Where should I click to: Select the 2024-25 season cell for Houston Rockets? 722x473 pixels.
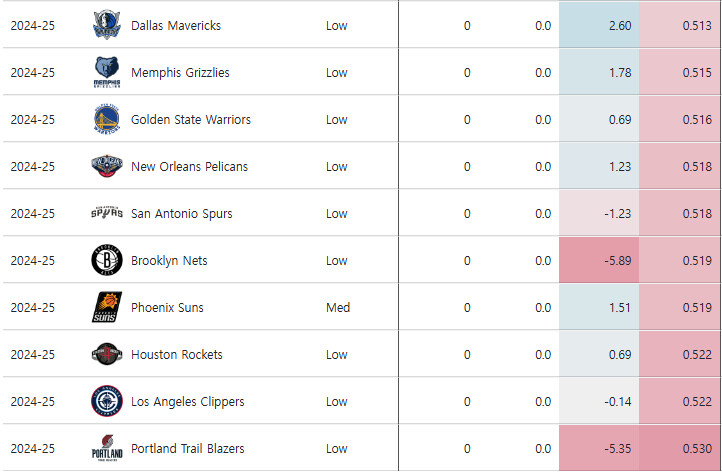(x=32, y=354)
